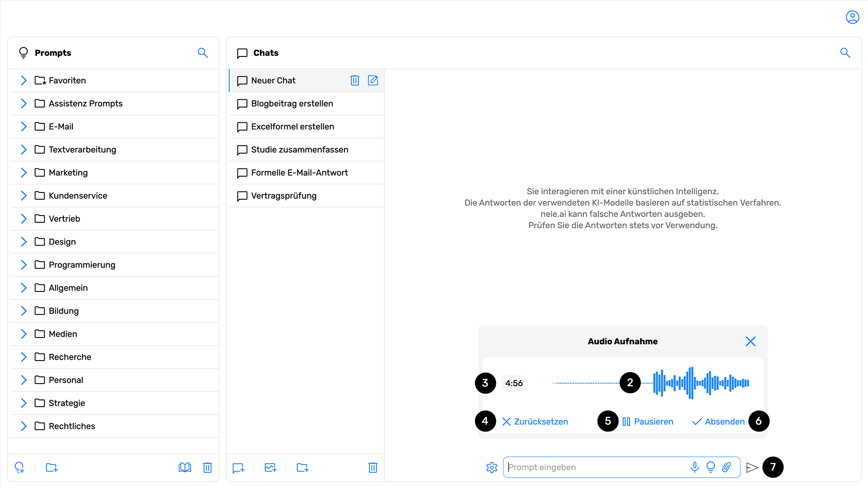Screen dimensions: 868x488
Task: Expand the Favoriten folder chevron
Action: click(24, 80)
